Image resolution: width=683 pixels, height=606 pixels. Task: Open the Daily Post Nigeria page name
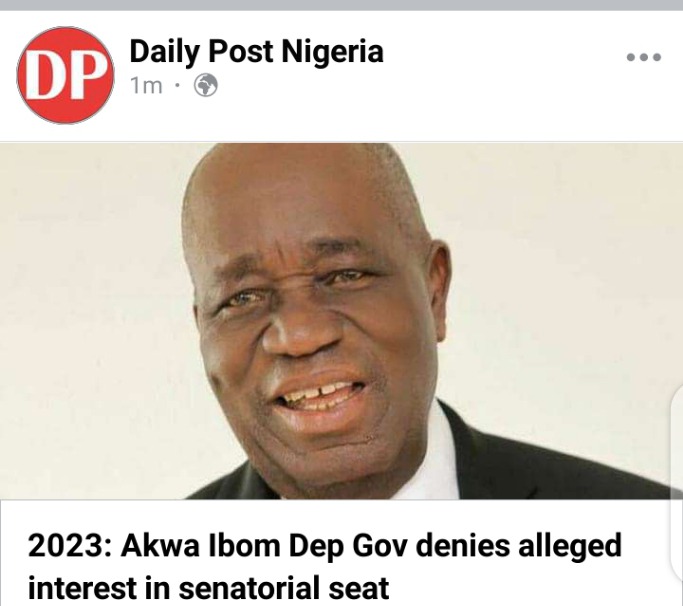[x=257, y=52]
